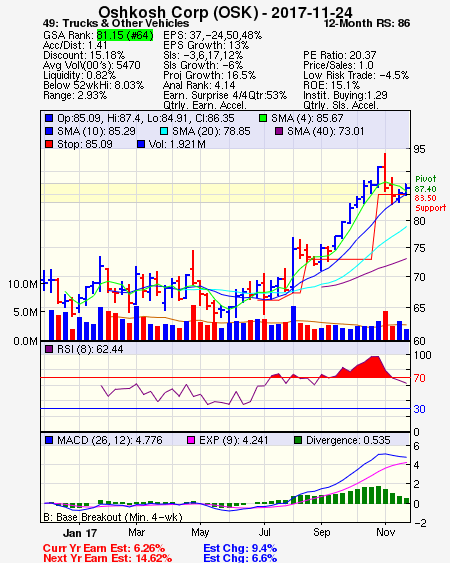Screen dimensions: 450x563
Task: Click the 'Below 52wkHi: 8.03%' value
Action: click(93, 85)
